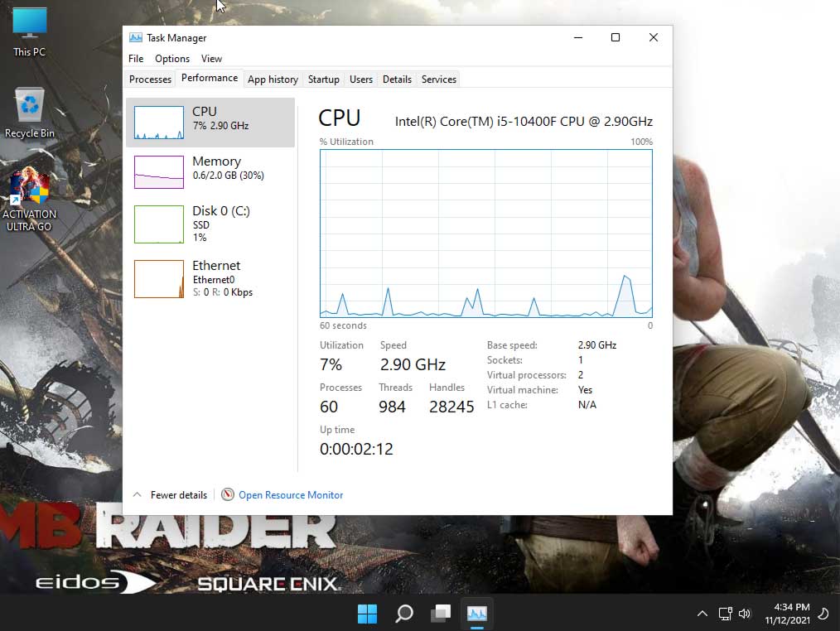Click Fewer details button text
Viewport: 840px width, 631px height.
click(x=178, y=495)
